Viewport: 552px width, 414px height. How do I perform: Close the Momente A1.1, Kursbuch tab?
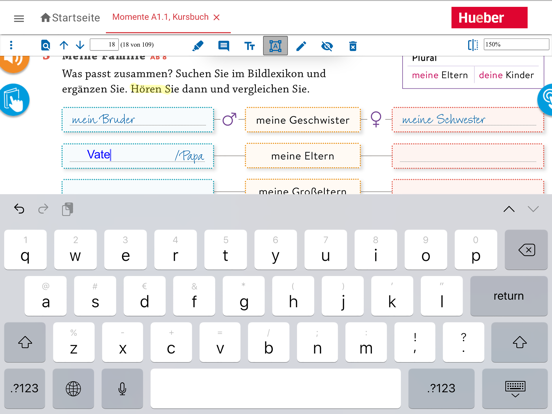[217, 17]
